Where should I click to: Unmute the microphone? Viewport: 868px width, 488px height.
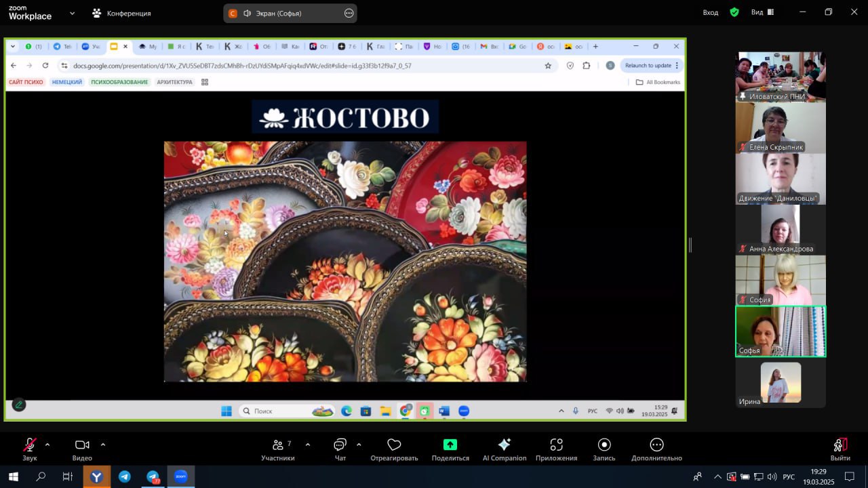[30, 445]
